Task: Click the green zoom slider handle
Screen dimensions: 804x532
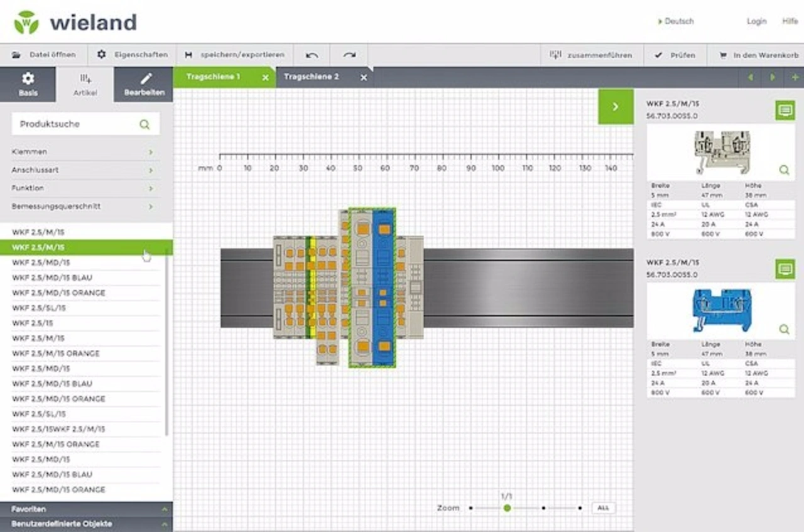Action: point(507,508)
